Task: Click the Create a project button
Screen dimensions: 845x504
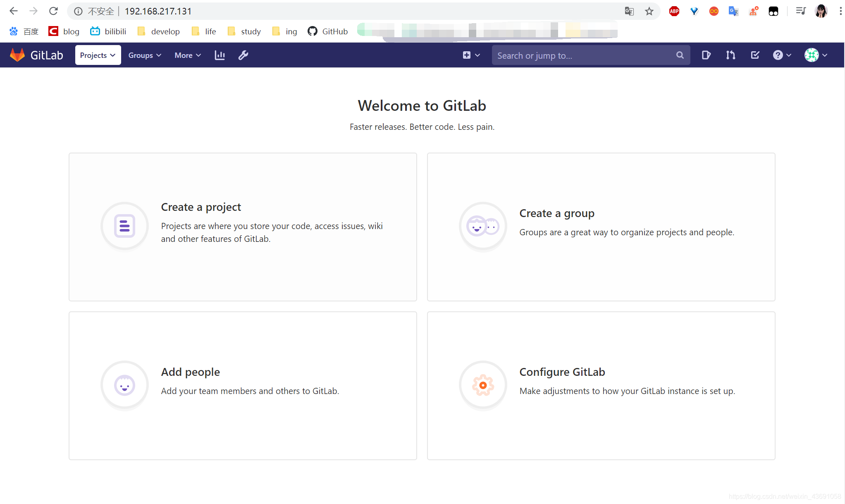Action: 242,226
